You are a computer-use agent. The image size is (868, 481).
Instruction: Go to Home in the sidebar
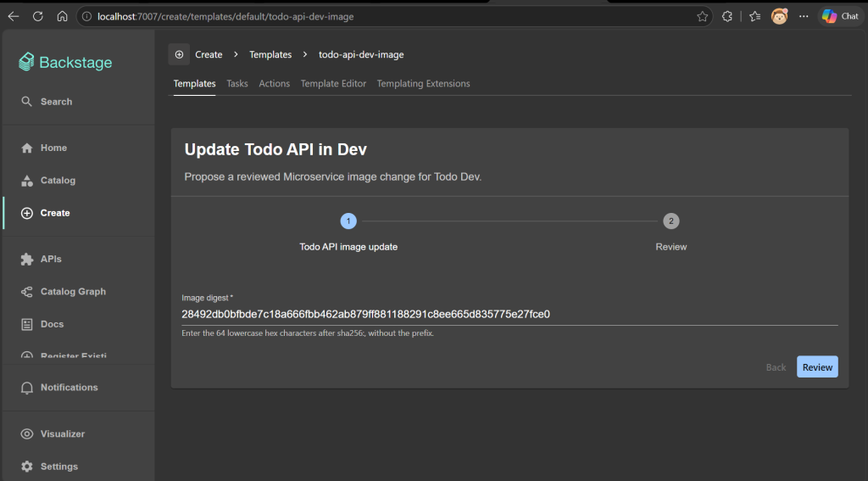[x=78, y=148]
